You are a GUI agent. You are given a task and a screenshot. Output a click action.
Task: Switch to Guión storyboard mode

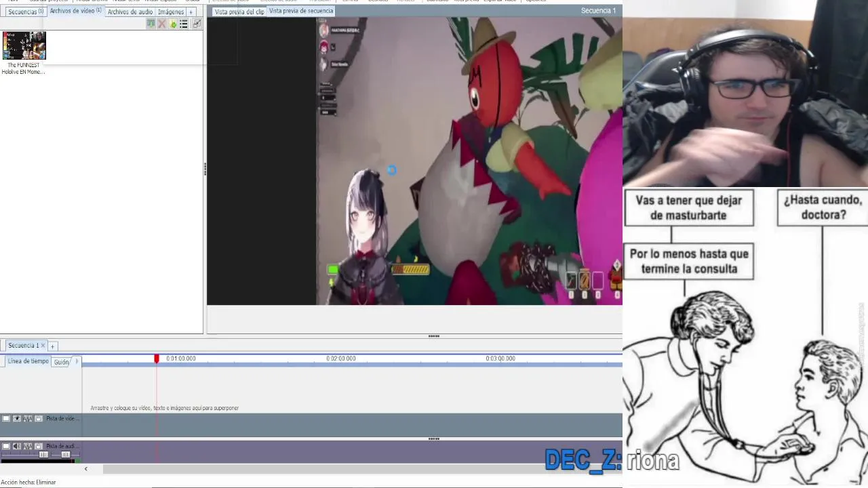coord(62,362)
